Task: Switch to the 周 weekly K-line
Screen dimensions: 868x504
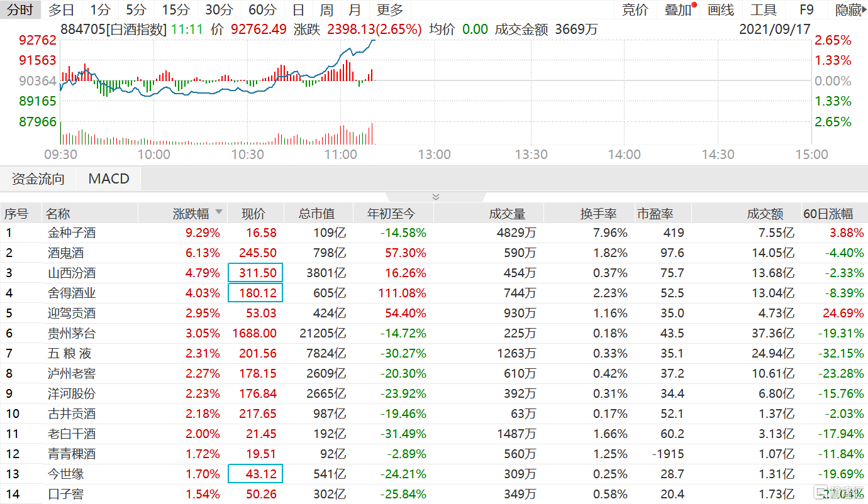Action: (326, 9)
